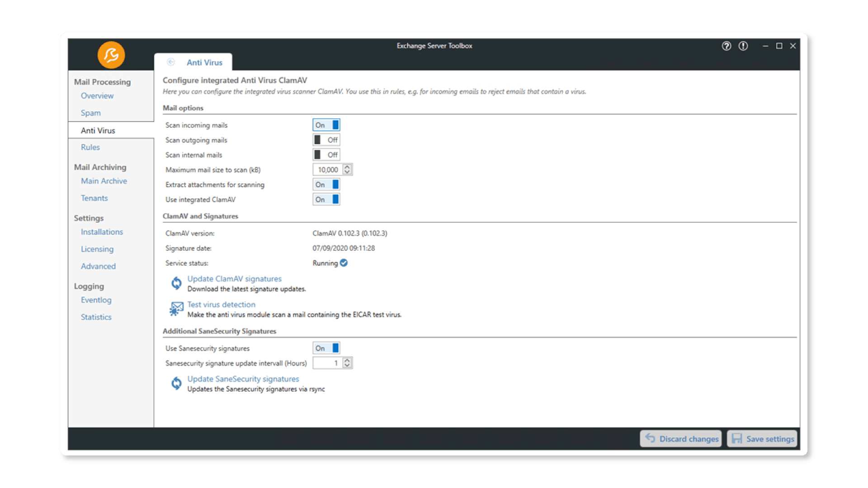Open the Spam section in sidebar

pos(91,113)
